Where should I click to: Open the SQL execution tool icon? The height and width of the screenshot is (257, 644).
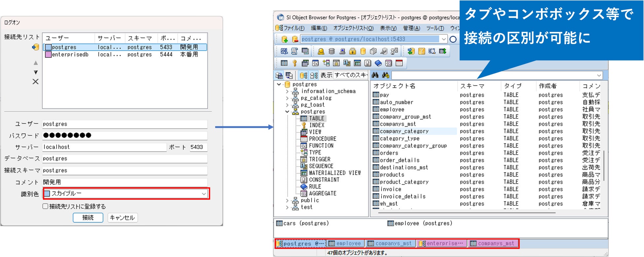284,51
